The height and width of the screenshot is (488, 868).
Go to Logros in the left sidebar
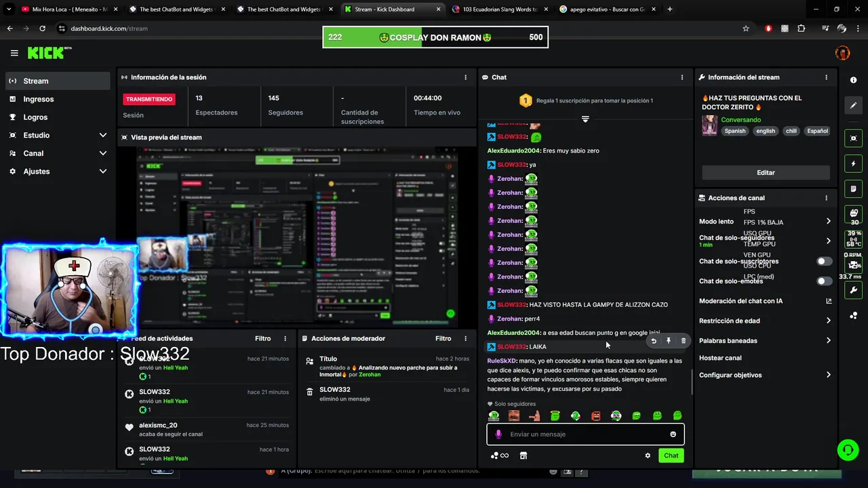tap(58, 117)
